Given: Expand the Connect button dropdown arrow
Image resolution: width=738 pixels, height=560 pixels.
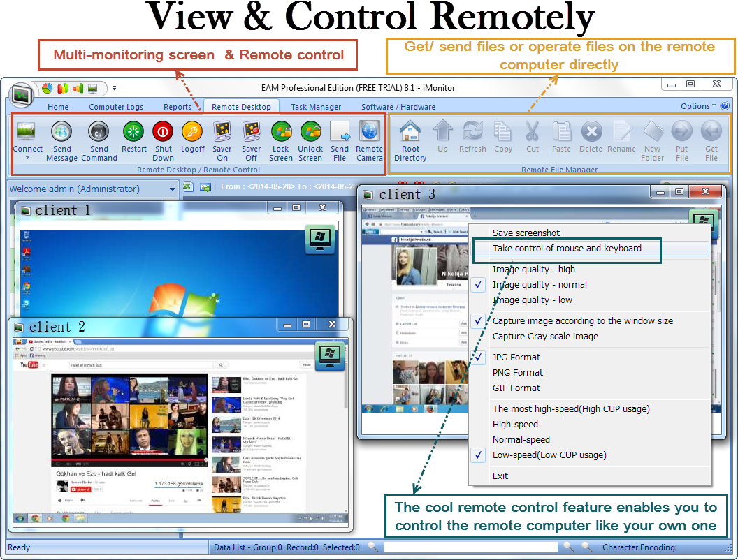Looking at the screenshot, I should [27, 158].
